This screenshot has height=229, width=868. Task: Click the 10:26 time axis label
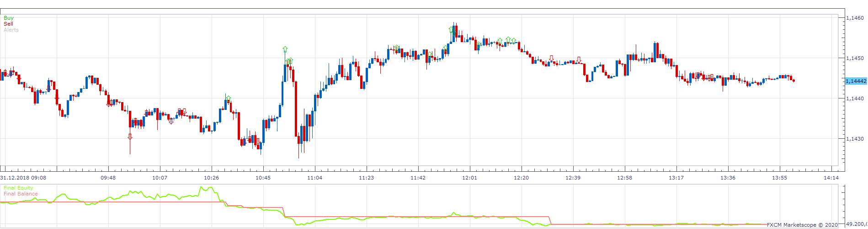click(x=212, y=178)
